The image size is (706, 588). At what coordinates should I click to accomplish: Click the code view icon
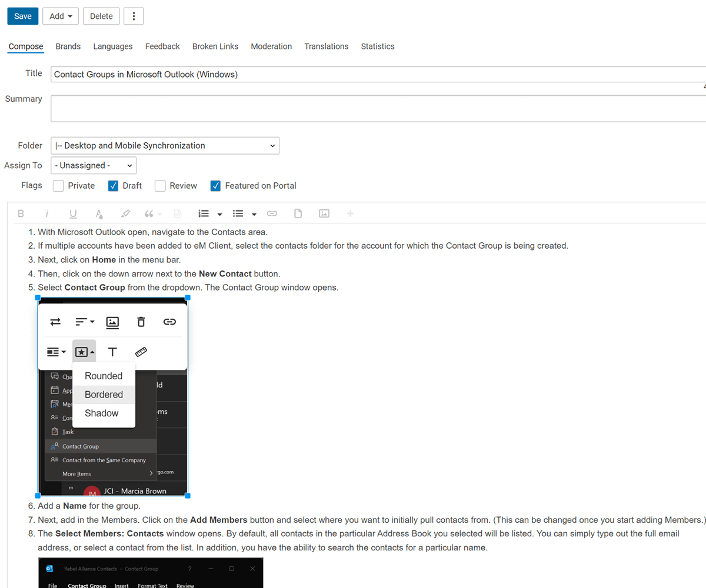click(177, 213)
